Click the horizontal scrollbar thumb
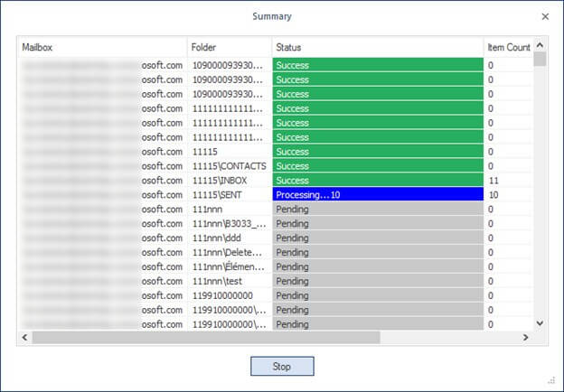 pyautogui.click(x=206, y=338)
